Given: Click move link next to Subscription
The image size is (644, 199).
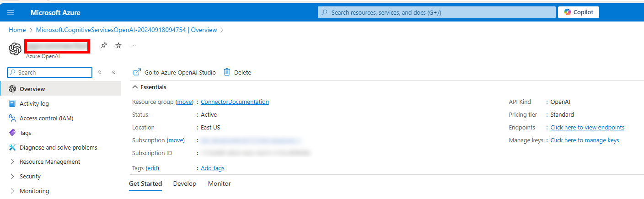Looking at the screenshot, I should point(176,140).
